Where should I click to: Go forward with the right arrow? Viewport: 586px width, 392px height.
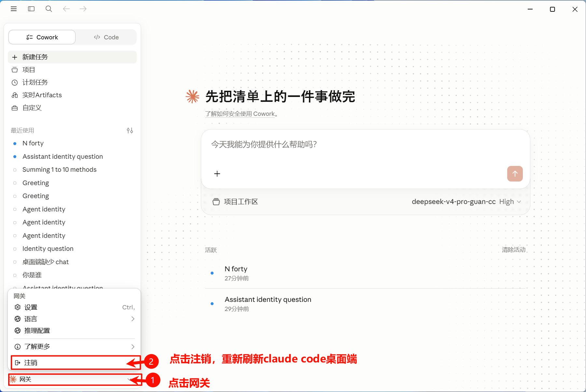tap(83, 9)
